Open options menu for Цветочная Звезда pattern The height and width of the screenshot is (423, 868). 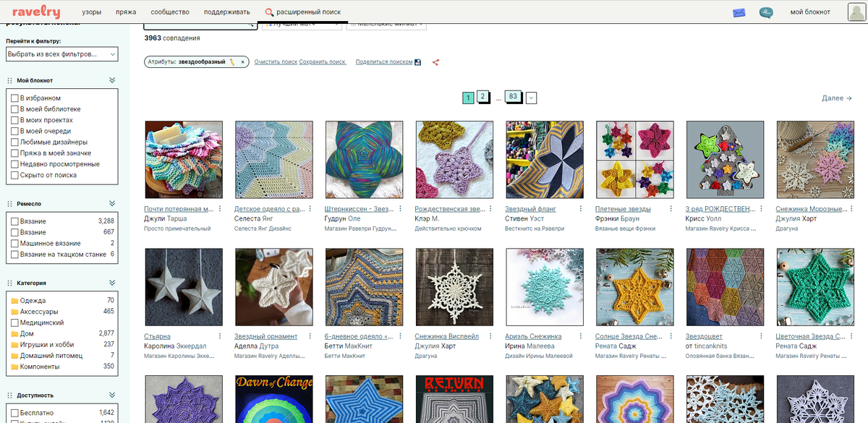[x=851, y=336]
